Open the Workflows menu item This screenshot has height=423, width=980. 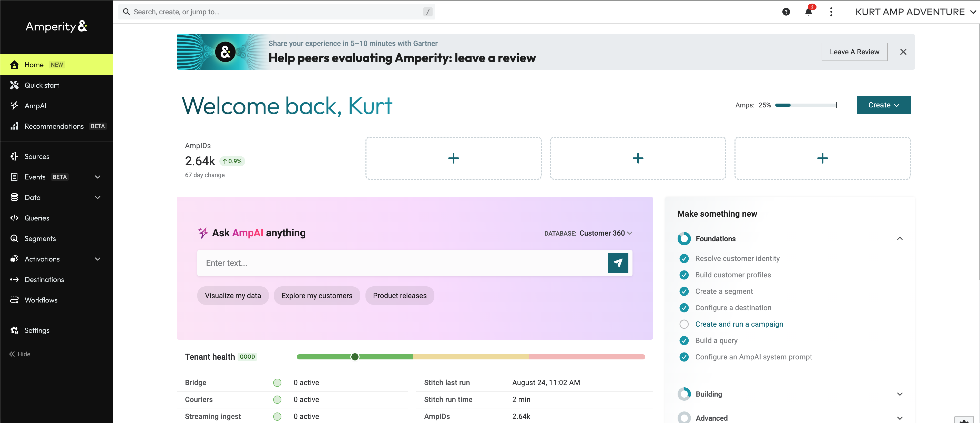click(x=56, y=300)
